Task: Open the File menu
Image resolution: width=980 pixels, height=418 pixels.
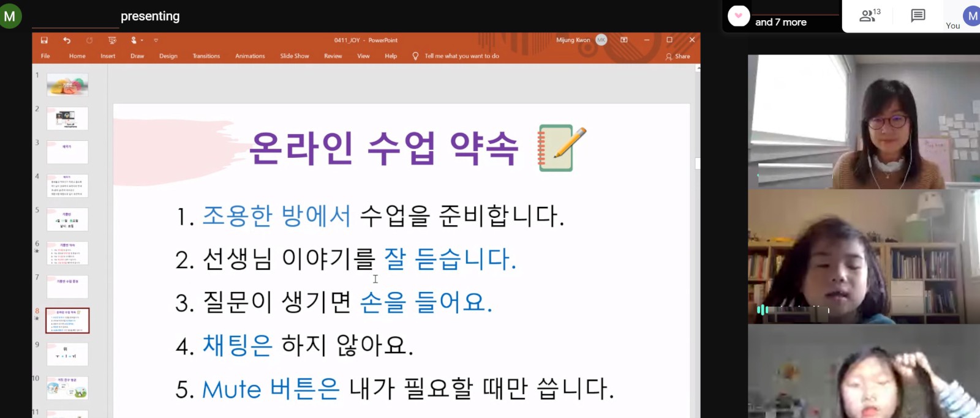Action: click(x=45, y=56)
